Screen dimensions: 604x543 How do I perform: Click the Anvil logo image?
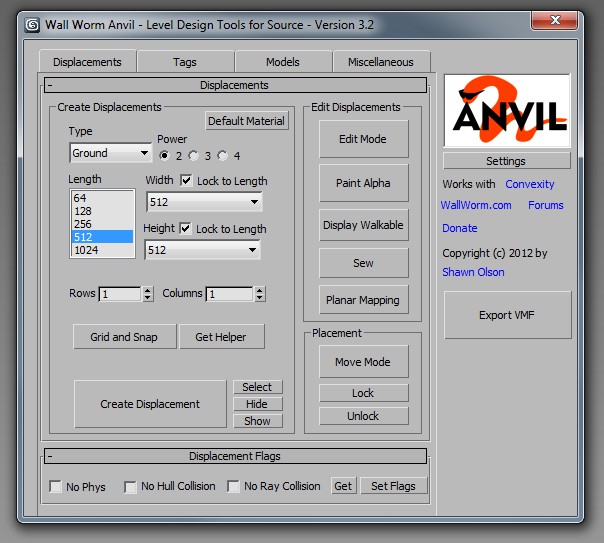(x=507, y=111)
